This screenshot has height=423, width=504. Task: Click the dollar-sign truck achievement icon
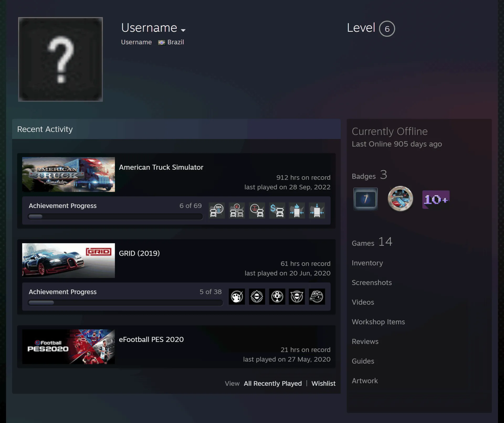[x=277, y=210]
